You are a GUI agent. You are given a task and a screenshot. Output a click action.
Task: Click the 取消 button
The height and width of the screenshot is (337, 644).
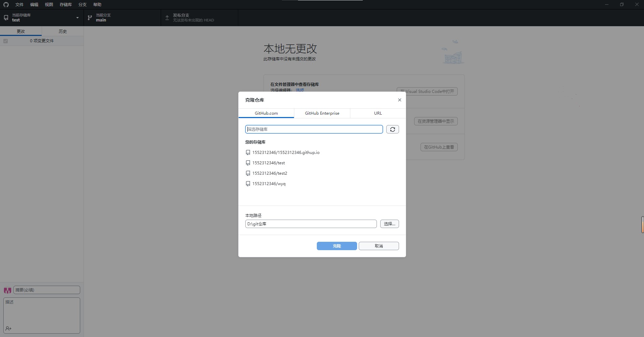(x=379, y=246)
